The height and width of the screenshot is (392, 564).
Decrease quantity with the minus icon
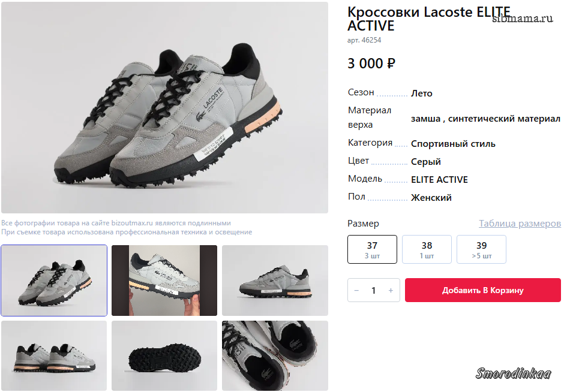click(x=356, y=290)
